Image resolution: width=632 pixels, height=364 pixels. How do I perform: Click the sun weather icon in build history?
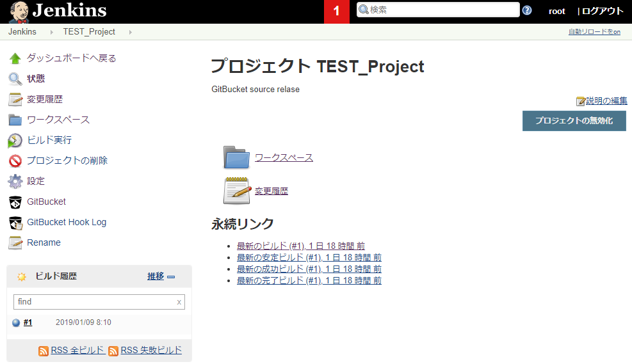(x=22, y=276)
